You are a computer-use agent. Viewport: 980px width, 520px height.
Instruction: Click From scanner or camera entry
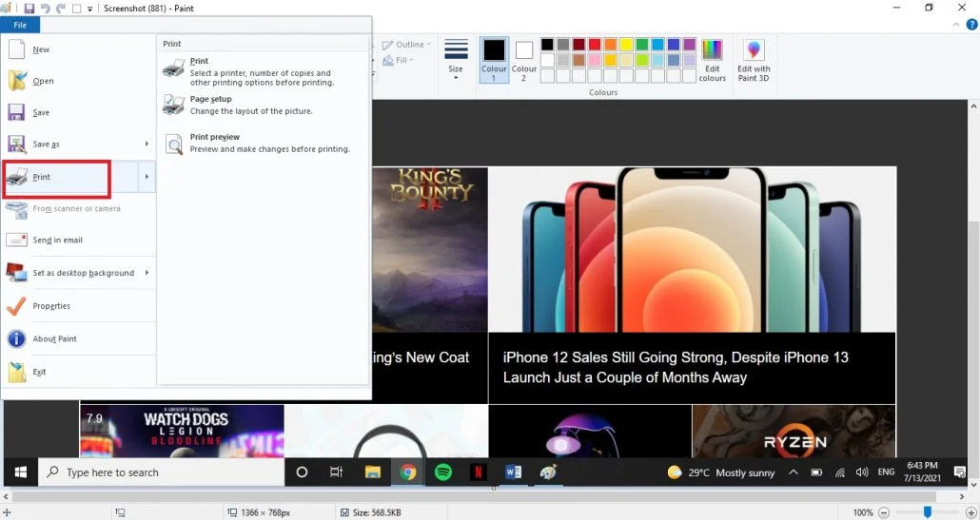click(x=78, y=208)
